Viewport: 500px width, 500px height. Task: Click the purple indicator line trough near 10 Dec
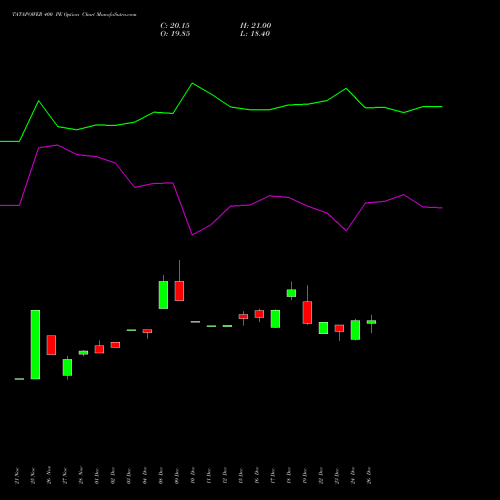pos(192,235)
